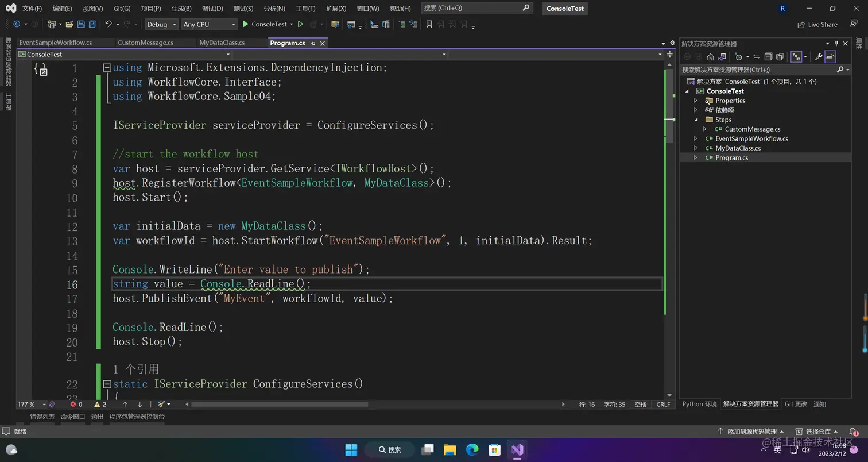Click the Undo arrow icon
This screenshot has height=462, width=868.
pos(108,24)
